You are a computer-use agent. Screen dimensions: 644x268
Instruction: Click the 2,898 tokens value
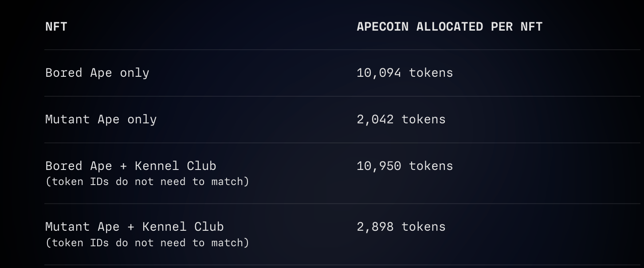(401, 227)
